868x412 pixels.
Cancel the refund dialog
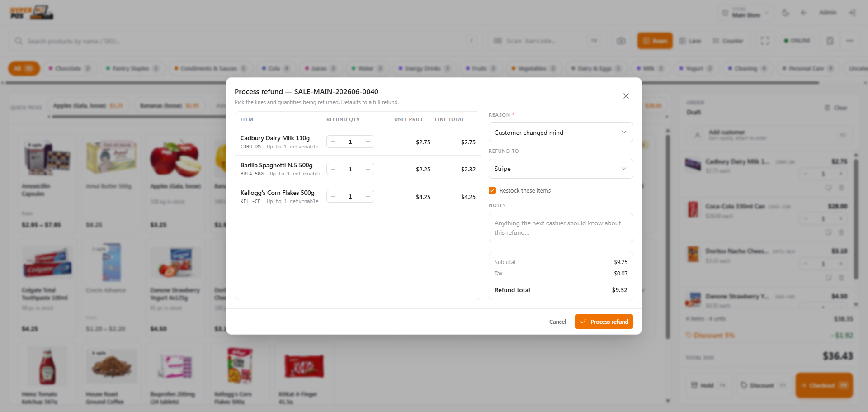point(557,322)
